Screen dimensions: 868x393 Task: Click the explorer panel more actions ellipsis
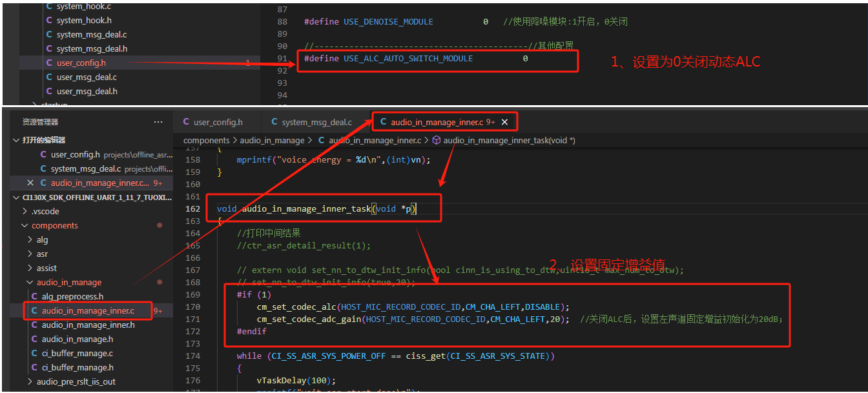[x=158, y=122]
